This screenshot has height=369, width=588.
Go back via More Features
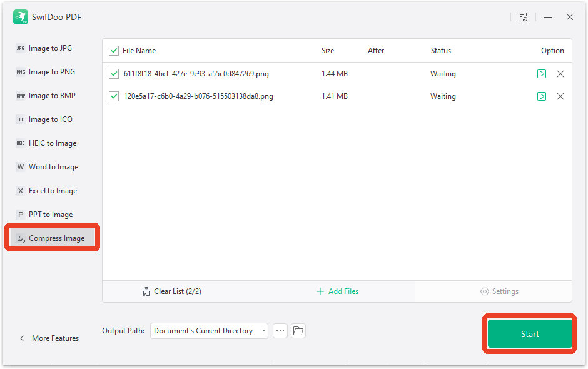point(49,338)
